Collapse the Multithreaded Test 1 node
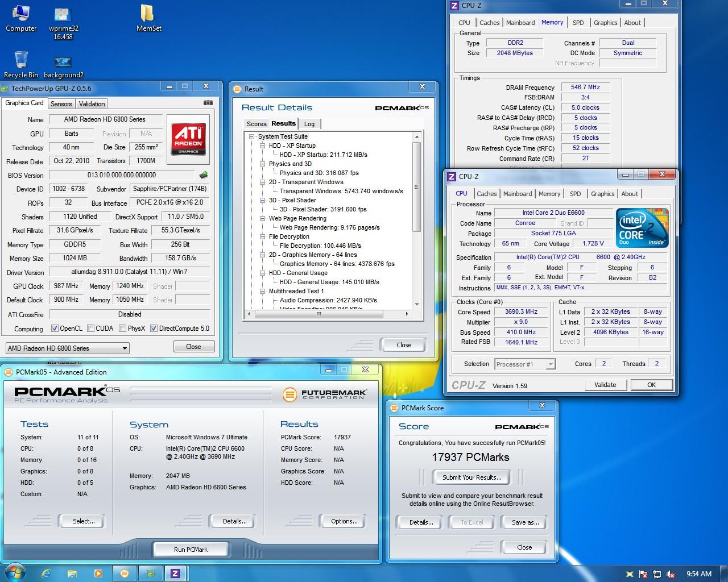This screenshot has width=728, height=582. point(263,291)
